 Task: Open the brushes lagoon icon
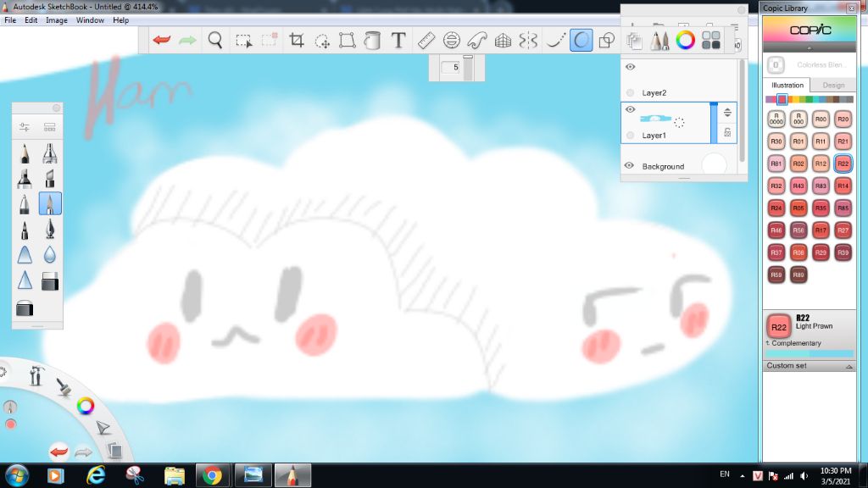[64, 387]
